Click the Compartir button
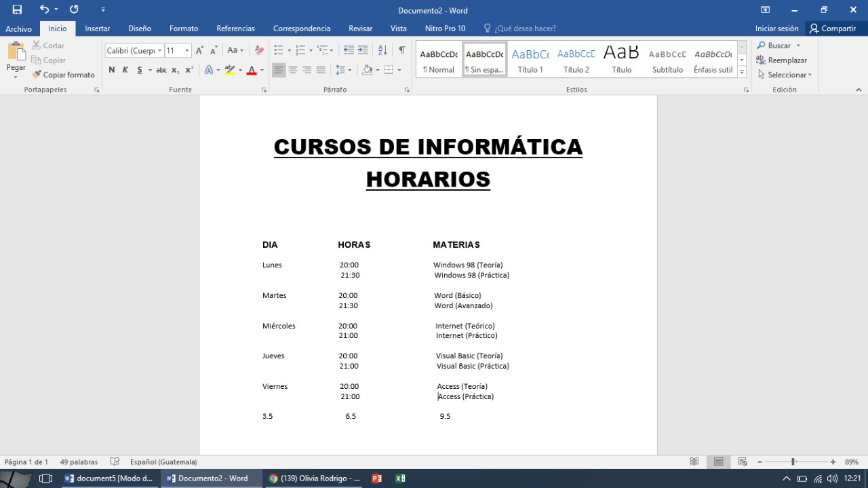The width and height of the screenshot is (868, 488). [833, 29]
